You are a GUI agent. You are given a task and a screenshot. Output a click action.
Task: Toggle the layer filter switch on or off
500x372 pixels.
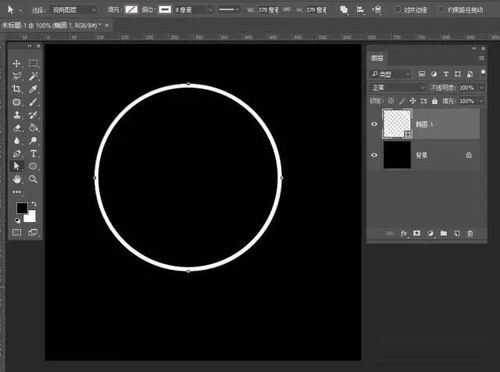pos(483,73)
